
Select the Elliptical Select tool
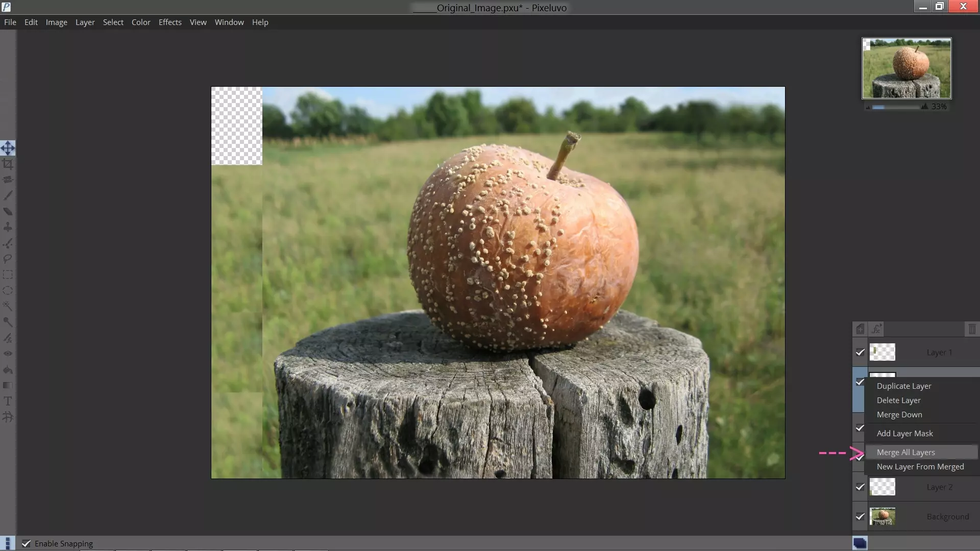coord(8,291)
